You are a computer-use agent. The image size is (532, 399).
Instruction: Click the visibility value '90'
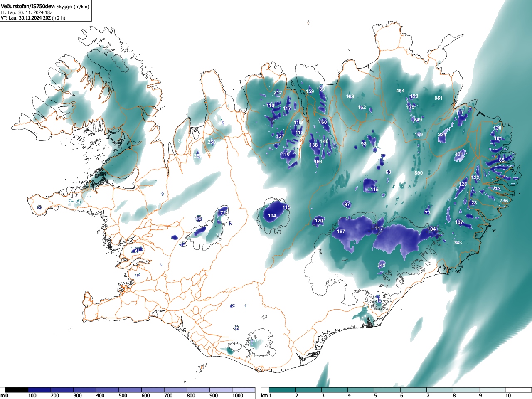(x=199, y=219)
